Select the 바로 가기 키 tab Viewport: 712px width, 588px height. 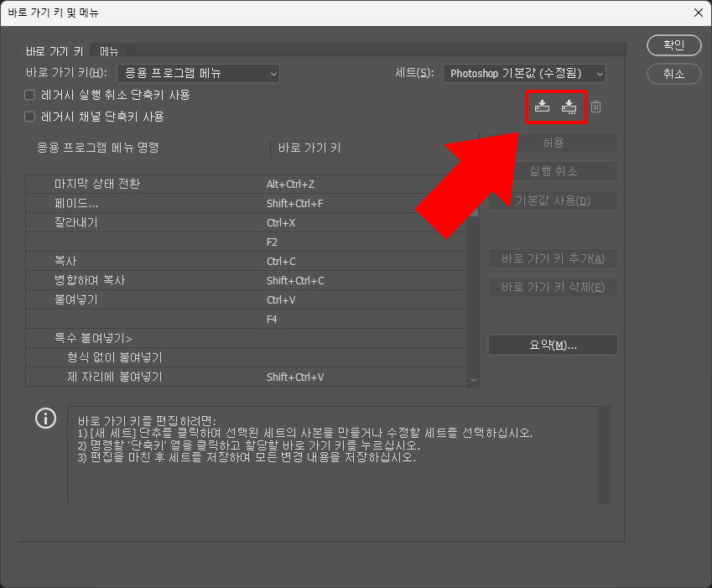tap(54, 50)
